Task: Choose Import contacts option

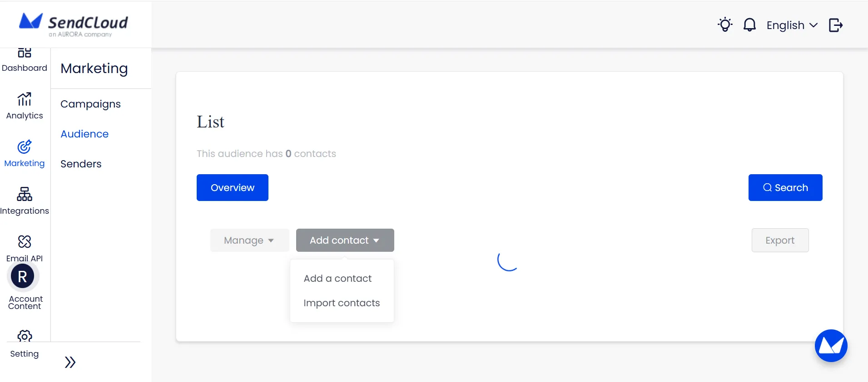Action: click(x=342, y=303)
